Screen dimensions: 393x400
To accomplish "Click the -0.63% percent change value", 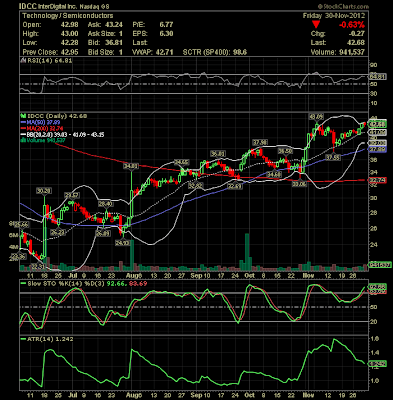I will 351,25.
